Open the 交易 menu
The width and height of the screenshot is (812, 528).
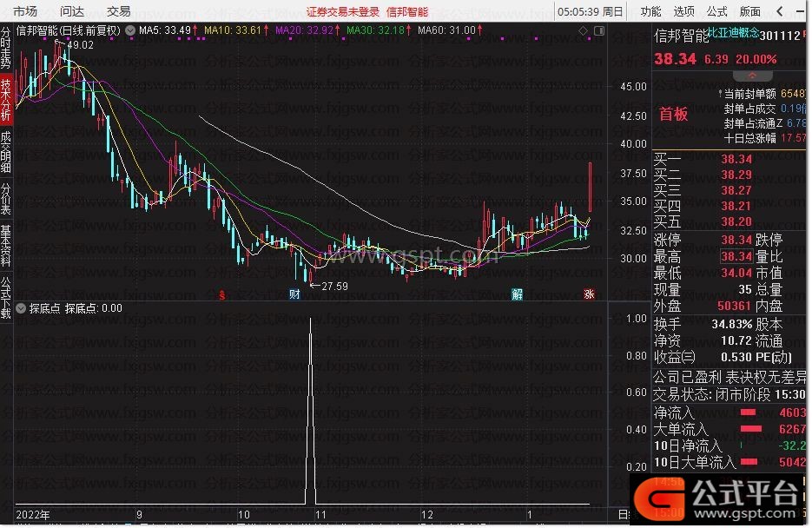pyautogui.click(x=118, y=11)
